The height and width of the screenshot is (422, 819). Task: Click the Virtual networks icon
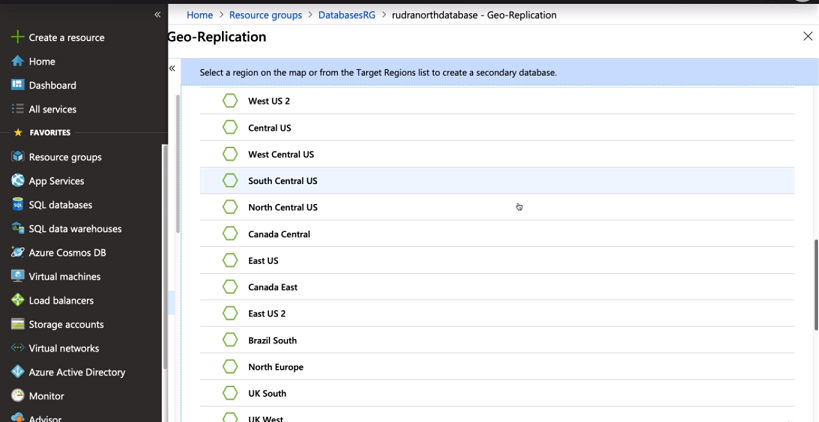[18, 348]
